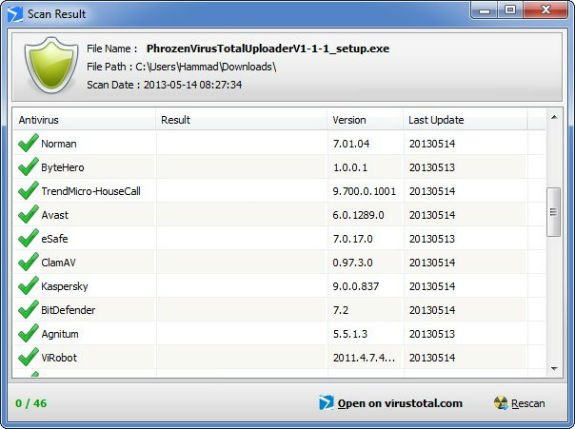Select the ClamAV row name
The image size is (575, 429).
click(58, 263)
